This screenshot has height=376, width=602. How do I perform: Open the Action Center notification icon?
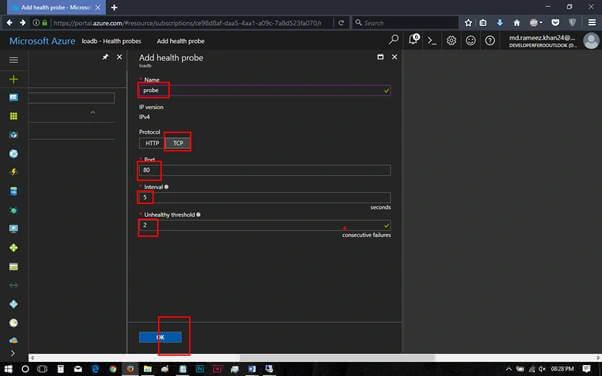(x=586, y=369)
